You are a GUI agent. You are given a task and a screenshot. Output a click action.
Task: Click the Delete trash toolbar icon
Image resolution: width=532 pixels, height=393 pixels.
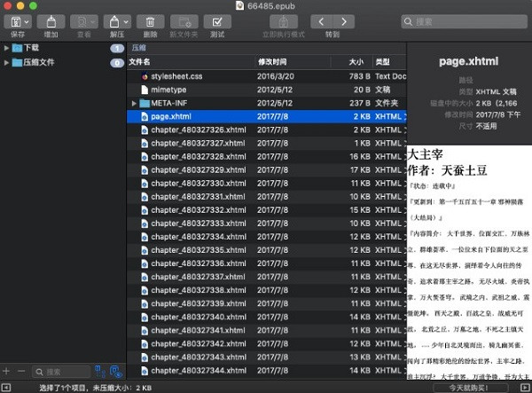click(150, 22)
